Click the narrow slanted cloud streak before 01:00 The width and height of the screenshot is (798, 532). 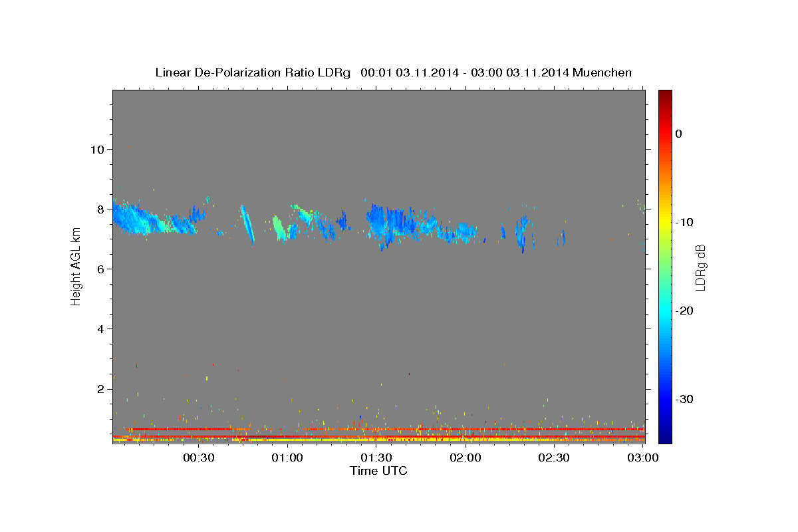247,225
